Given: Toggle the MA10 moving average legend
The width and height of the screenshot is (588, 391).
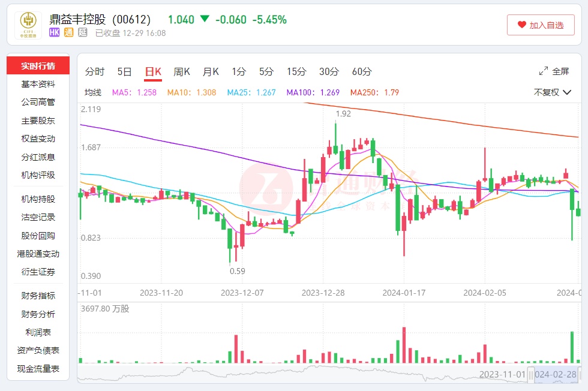Looking at the screenshot, I should click(x=191, y=92).
